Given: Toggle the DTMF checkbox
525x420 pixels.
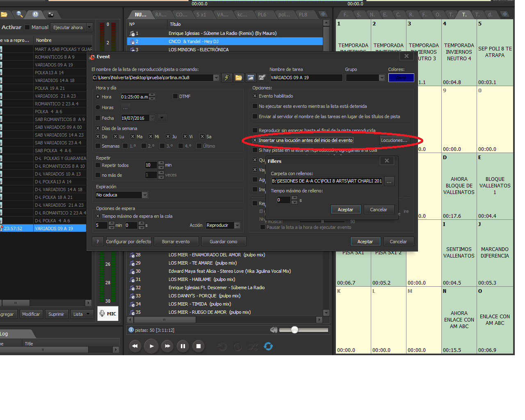Looking at the screenshot, I should (175, 96).
